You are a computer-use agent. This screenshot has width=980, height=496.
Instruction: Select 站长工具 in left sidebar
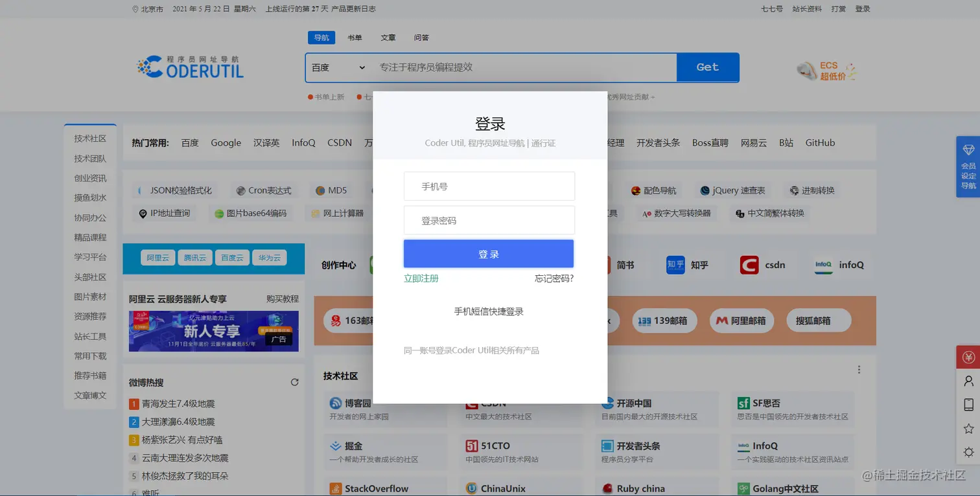coord(90,336)
